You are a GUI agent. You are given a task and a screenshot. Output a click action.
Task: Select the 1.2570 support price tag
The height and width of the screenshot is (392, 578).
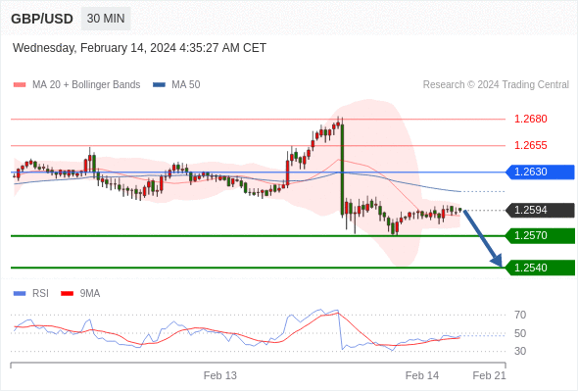(x=540, y=235)
